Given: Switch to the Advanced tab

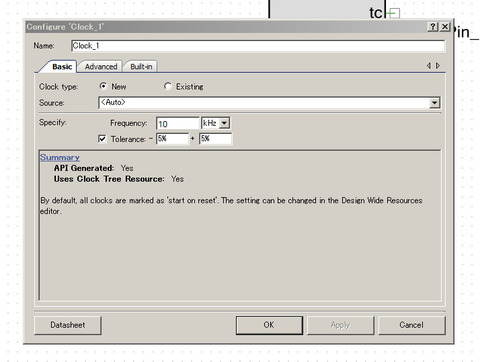Looking at the screenshot, I should 101,67.
